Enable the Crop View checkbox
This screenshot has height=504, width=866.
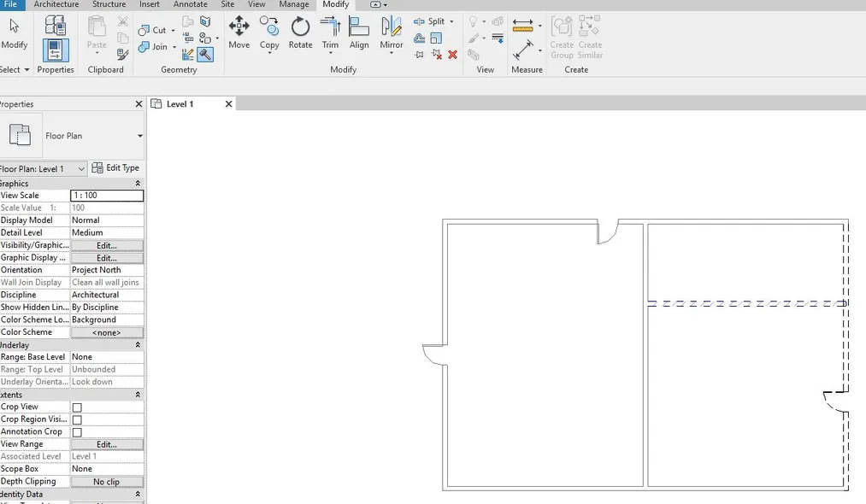coord(76,407)
